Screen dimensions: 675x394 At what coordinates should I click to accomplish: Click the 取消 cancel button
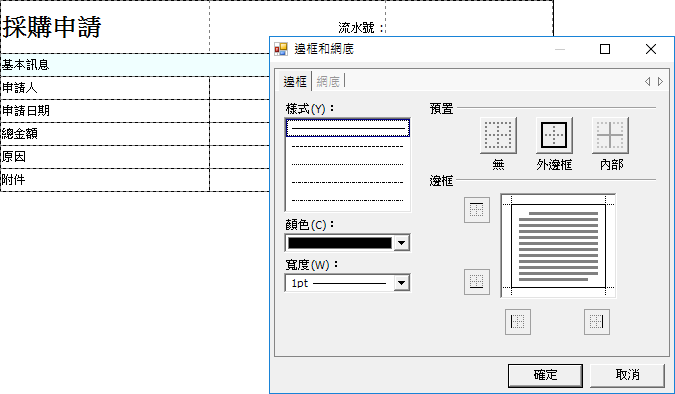(627, 375)
